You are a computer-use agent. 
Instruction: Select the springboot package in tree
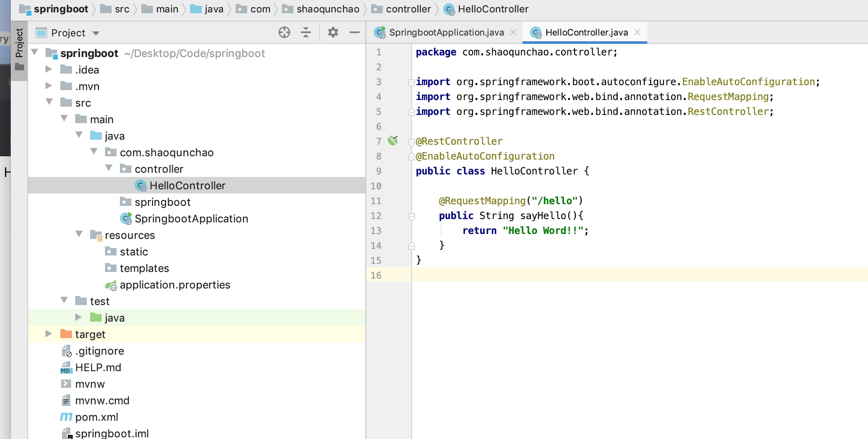click(x=162, y=202)
